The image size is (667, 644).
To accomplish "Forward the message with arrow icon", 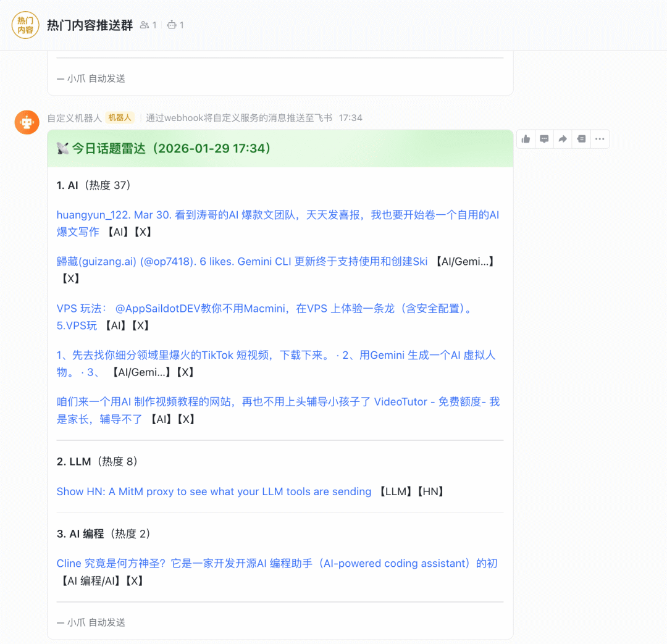I will [563, 139].
